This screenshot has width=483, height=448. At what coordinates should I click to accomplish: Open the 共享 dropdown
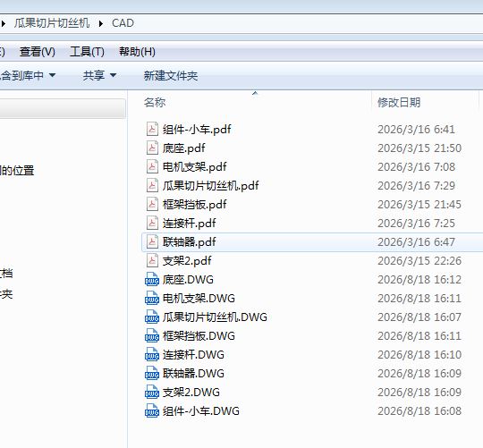click(99, 75)
